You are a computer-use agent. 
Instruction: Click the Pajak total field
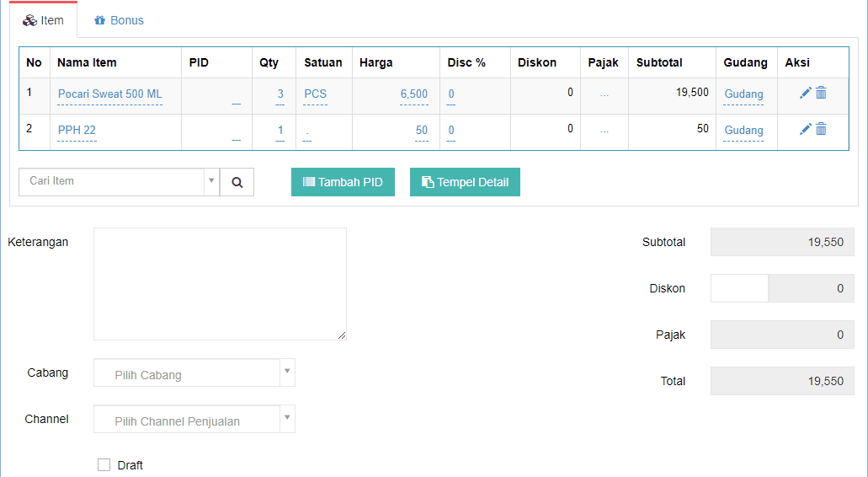[x=782, y=335]
